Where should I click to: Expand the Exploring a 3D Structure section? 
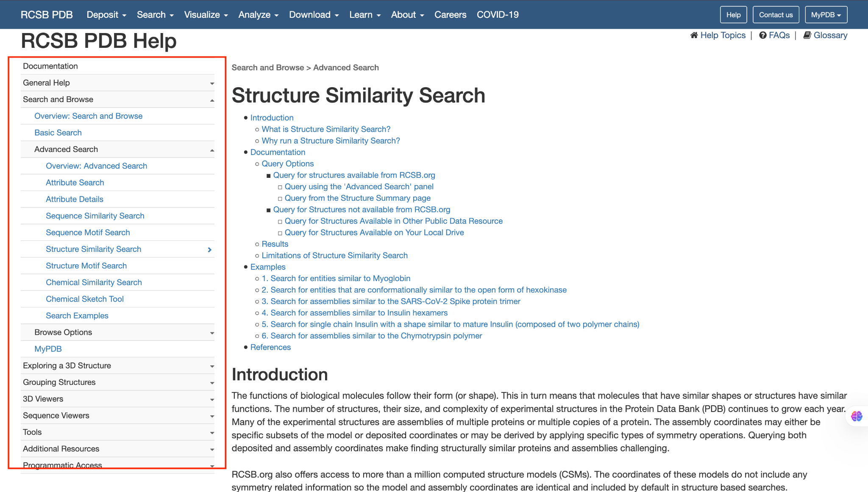tap(211, 366)
